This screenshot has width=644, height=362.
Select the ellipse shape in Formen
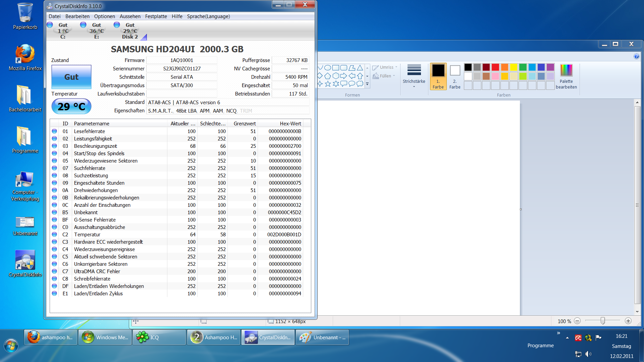pos(328,68)
